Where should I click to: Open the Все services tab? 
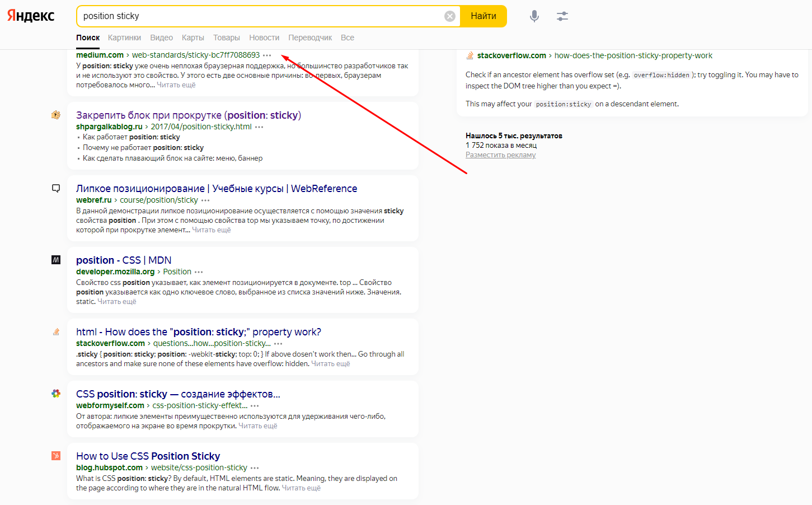tap(348, 38)
